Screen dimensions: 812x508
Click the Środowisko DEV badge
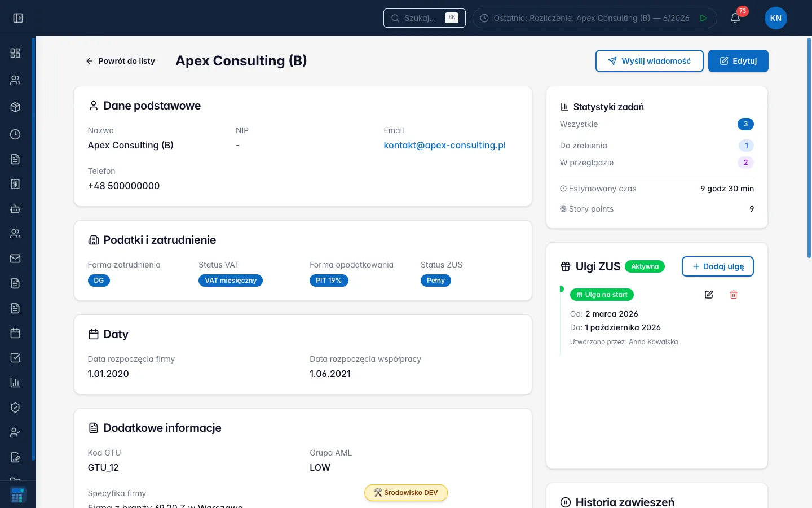pyautogui.click(x=406, y=493)
